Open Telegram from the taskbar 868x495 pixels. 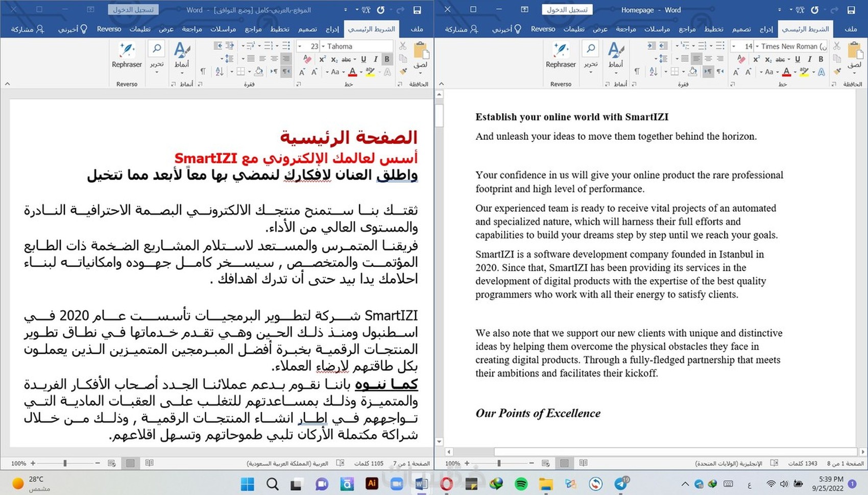click(x=621, y=483)
